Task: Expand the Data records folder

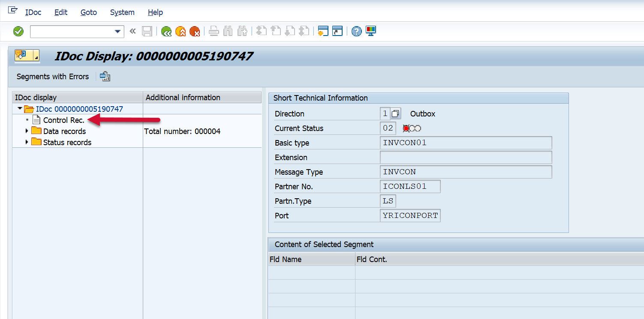Action: 27,131
